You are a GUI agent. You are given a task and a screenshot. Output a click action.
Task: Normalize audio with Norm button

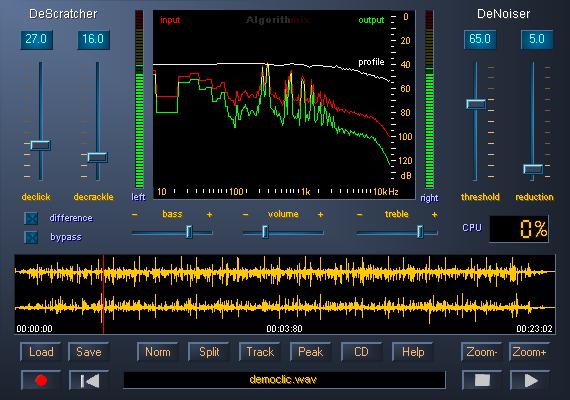157,352
